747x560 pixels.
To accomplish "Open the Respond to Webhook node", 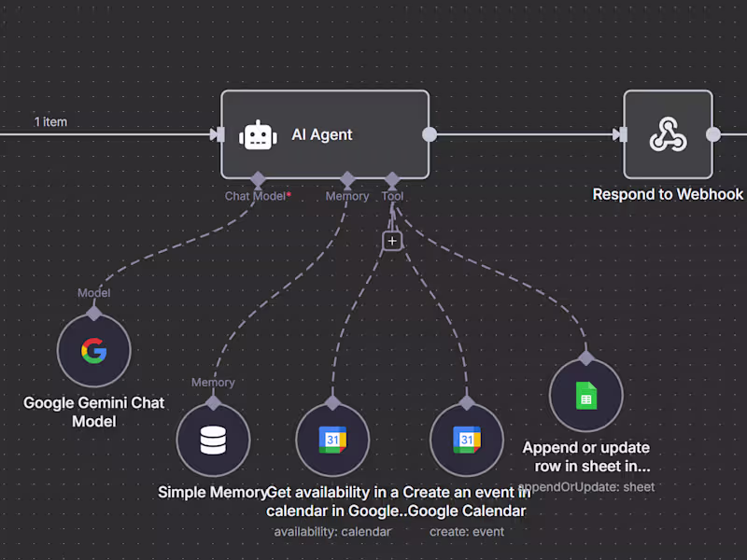I will (x=668, y=134).
